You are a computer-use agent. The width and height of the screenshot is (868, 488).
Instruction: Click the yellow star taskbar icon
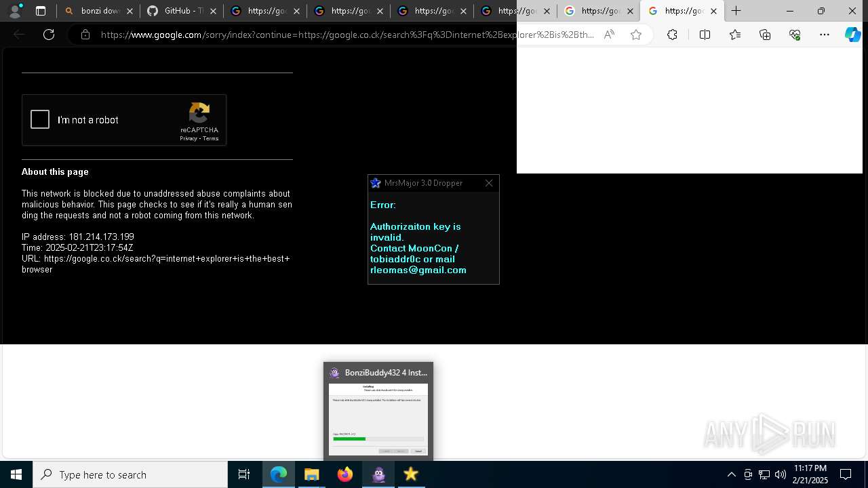pos(411,474)
